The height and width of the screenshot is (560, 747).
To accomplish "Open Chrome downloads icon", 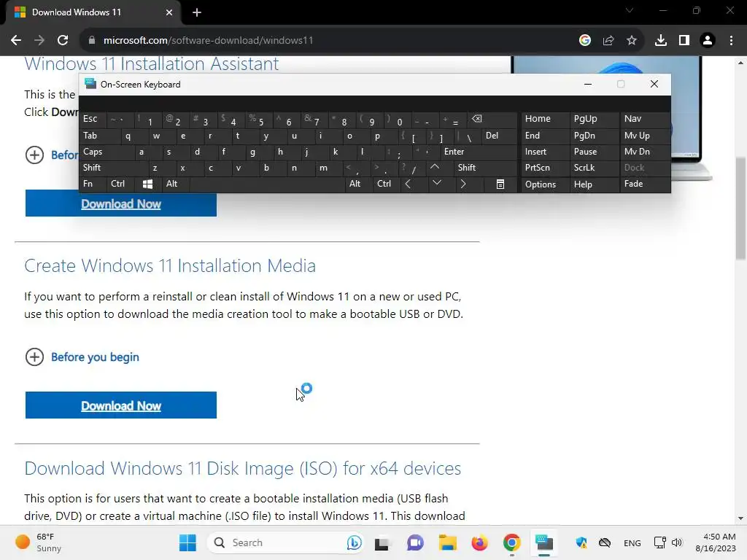I will [x=661, y=41].
